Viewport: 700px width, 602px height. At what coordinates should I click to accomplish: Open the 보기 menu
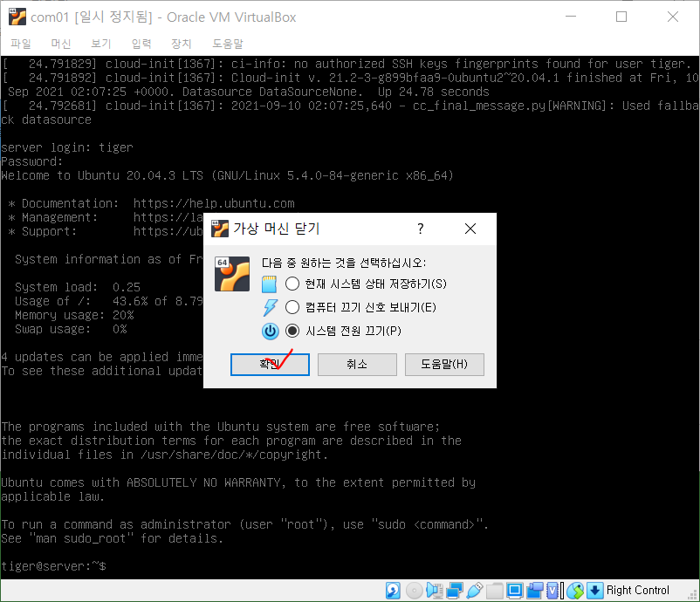(x=101, y=44)
